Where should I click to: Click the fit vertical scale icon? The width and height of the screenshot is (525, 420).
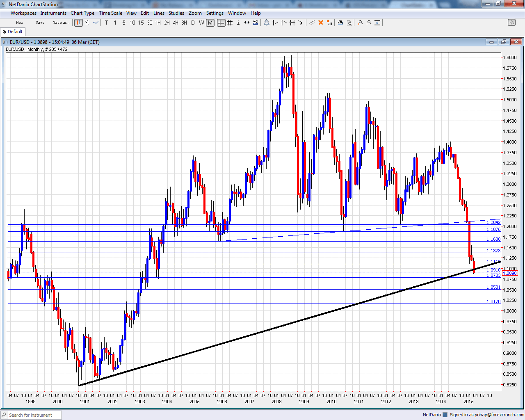(x=377, y=23)
